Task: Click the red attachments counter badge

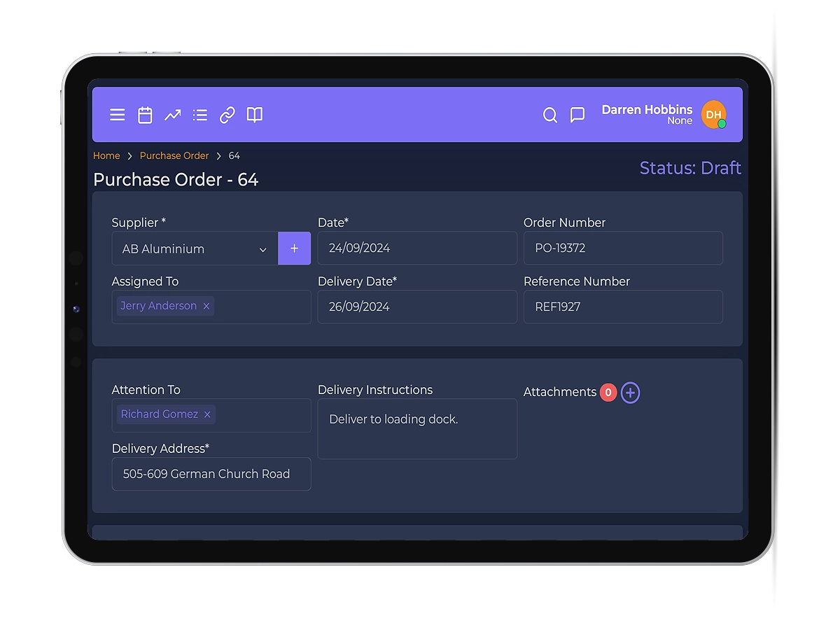Action: 608,392
